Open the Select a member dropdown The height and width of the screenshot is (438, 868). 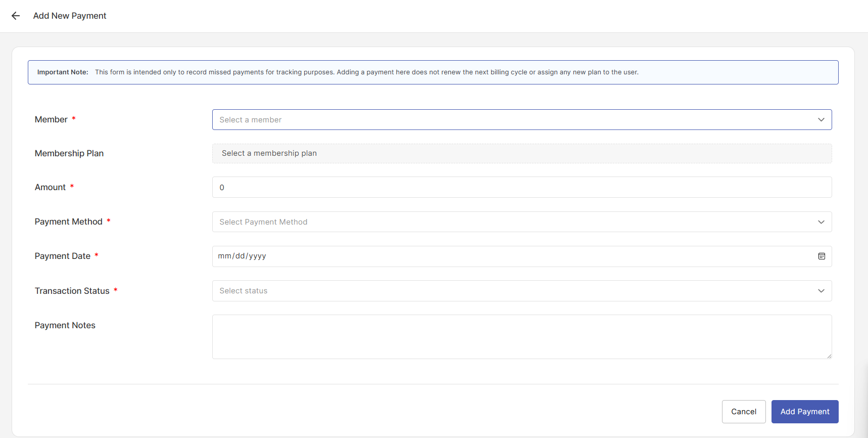click(x=522, y=120)
